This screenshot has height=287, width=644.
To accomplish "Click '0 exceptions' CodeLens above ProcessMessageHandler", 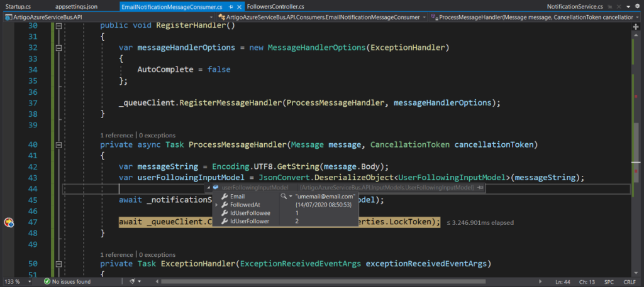I will click(157, 135).
